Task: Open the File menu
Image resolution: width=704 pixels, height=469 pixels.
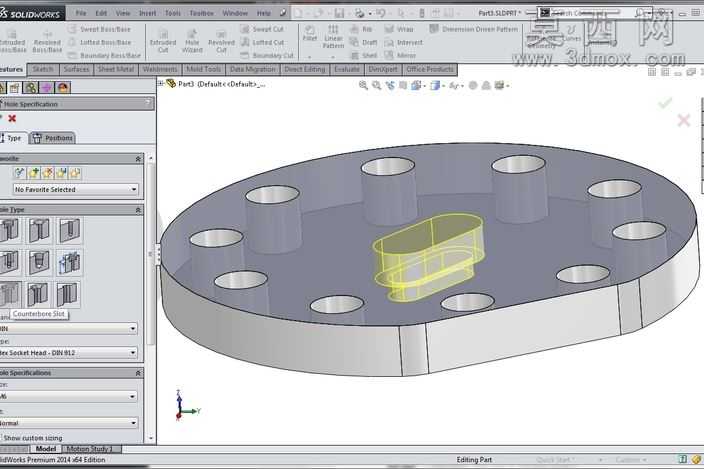Action: [x=81, y=13]
